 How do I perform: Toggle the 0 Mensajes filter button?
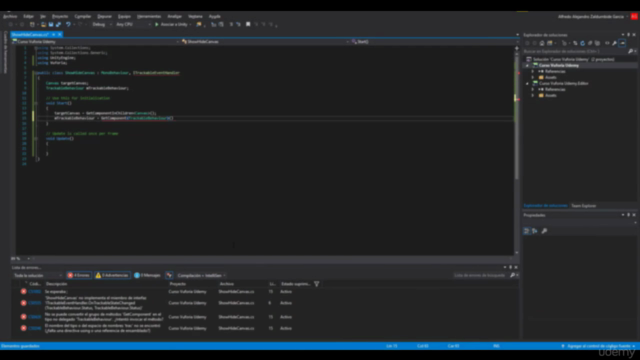coord(147,276)
